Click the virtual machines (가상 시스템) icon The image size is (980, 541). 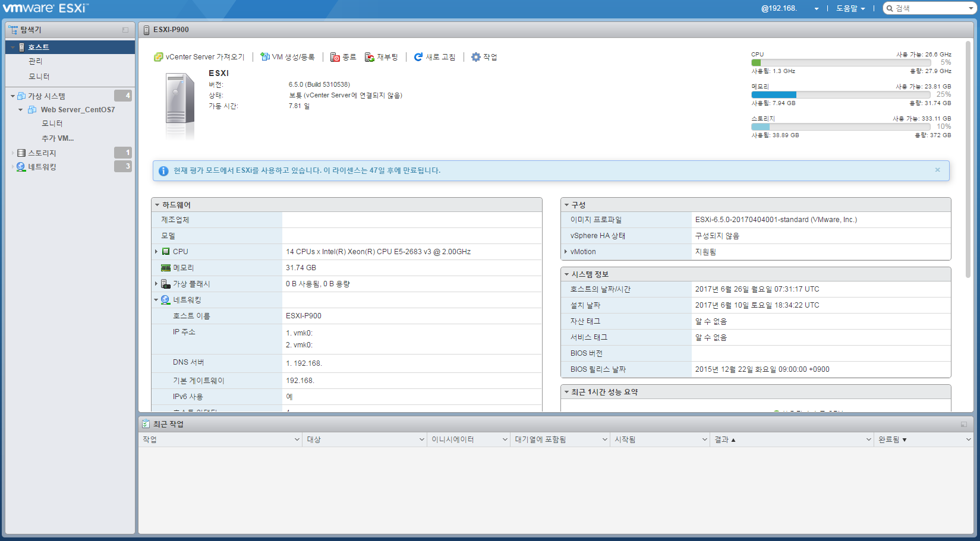coord(21,96)
